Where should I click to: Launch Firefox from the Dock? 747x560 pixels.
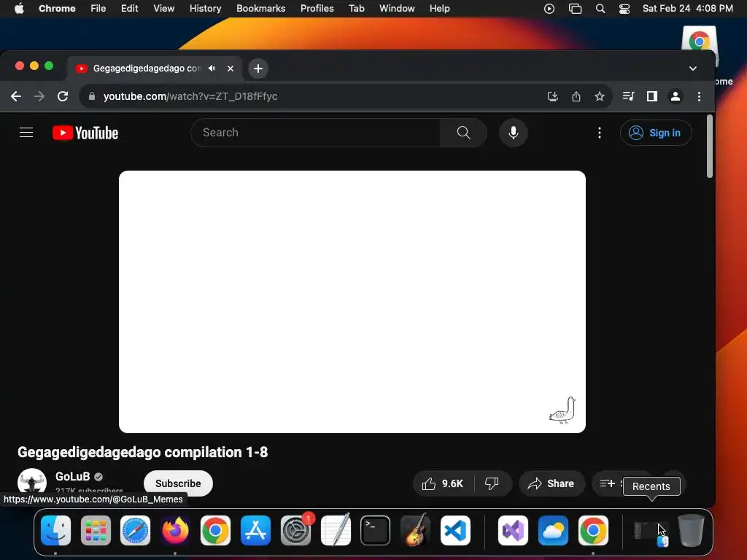175,530
